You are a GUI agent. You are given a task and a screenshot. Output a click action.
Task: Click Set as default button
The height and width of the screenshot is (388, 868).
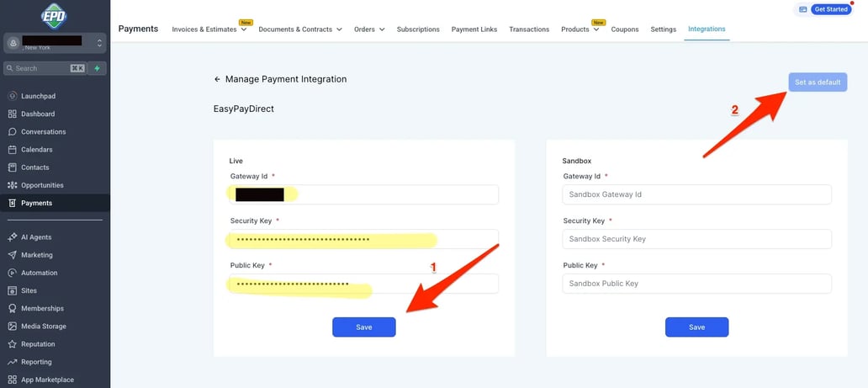(817, 82)
